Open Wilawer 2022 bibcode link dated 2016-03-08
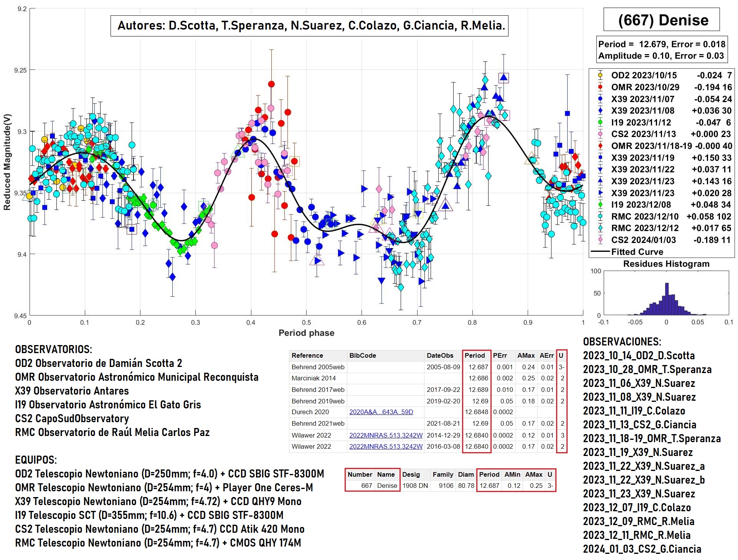 coord(386,446)
